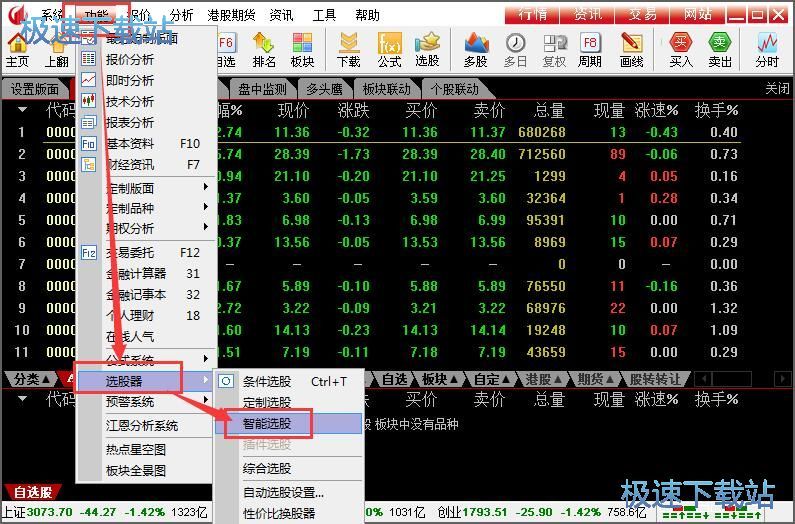Click the 自选 F6 toolbar icon

[226, 50]
